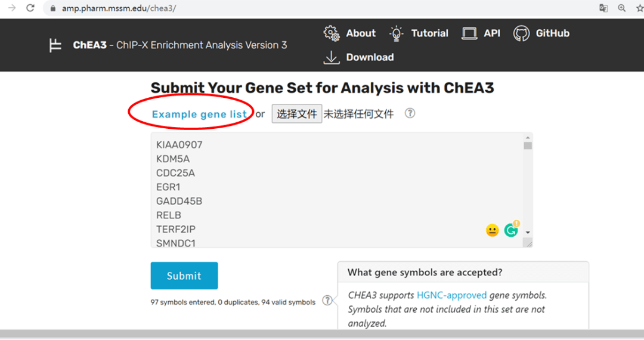Screen dimensions: 644x340
Task: Click the green Grammarly icon
Action: 511,230
